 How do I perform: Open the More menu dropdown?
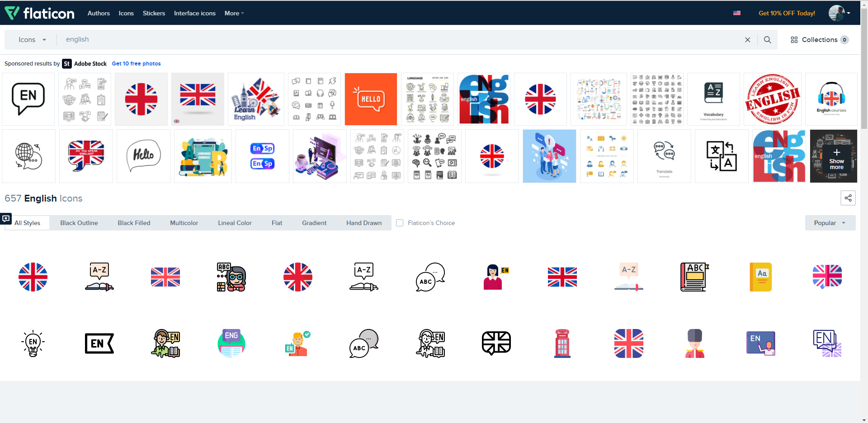pos(234,13)
